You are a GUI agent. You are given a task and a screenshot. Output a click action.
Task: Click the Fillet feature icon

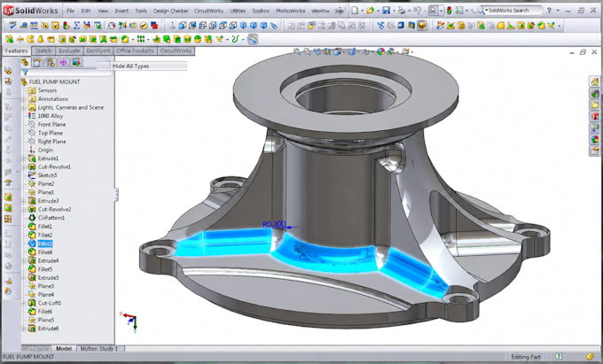[125, 39]
